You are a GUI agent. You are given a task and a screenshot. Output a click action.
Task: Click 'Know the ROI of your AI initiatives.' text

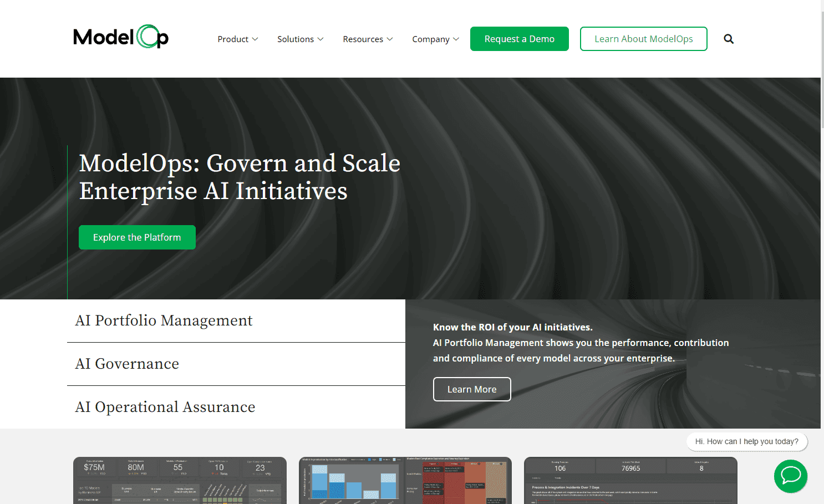coord(513,327)
